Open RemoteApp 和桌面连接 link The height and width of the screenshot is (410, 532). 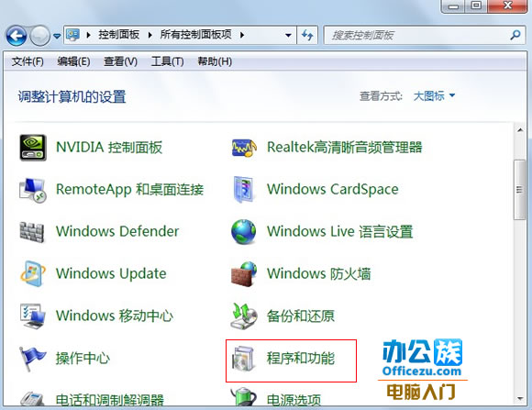pyautogui.click(x=129, y=190)
